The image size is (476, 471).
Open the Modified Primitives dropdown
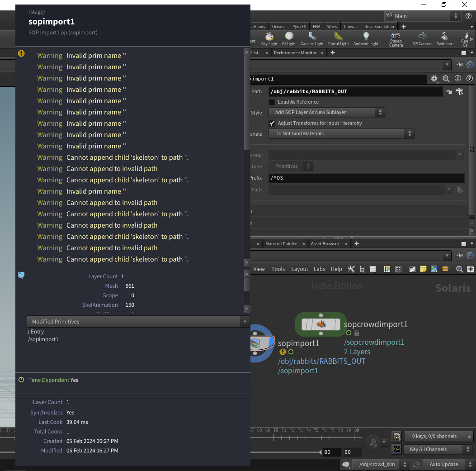tap(138, 322)
